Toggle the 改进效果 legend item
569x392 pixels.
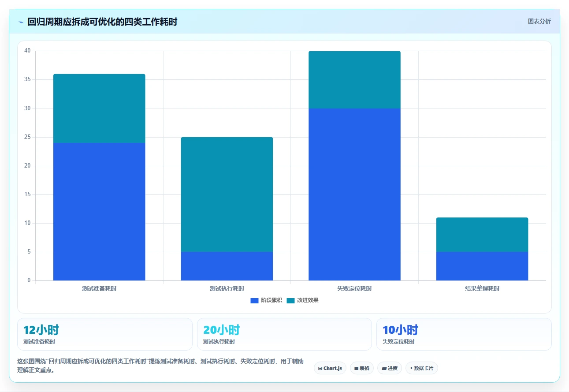[x=302, y=300]
